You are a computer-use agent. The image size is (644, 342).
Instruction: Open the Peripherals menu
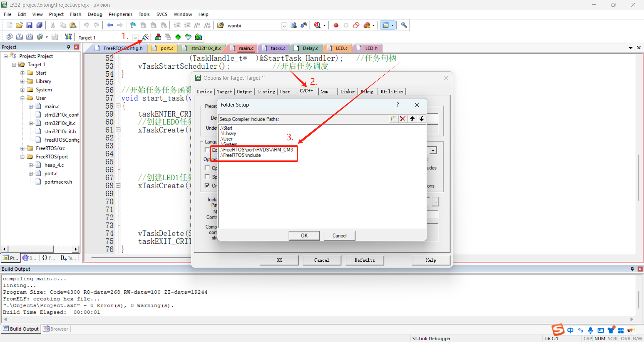[x=120, y=14]
